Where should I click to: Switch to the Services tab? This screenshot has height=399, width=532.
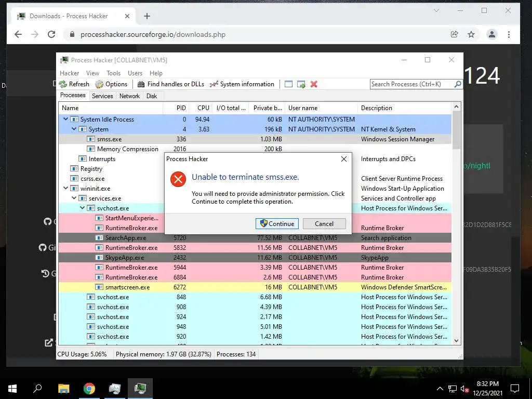tap(102, 96)
